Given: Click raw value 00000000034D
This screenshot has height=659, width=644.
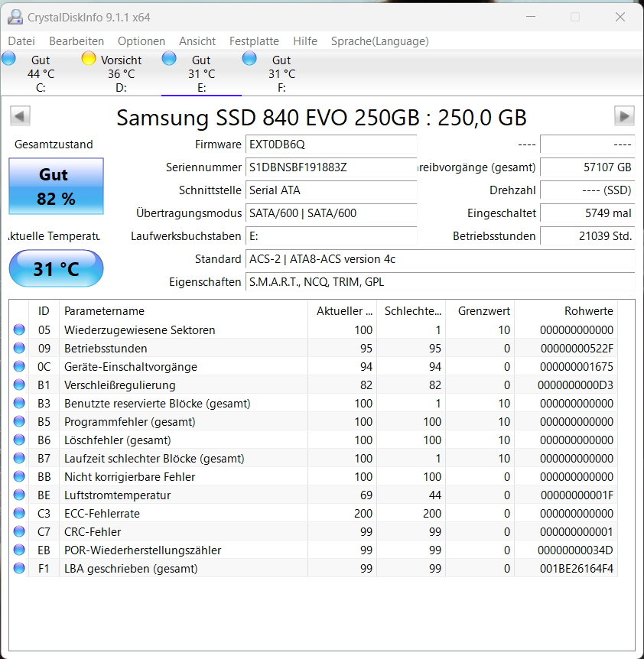Looking at the screenshot, I should (575, 550).
